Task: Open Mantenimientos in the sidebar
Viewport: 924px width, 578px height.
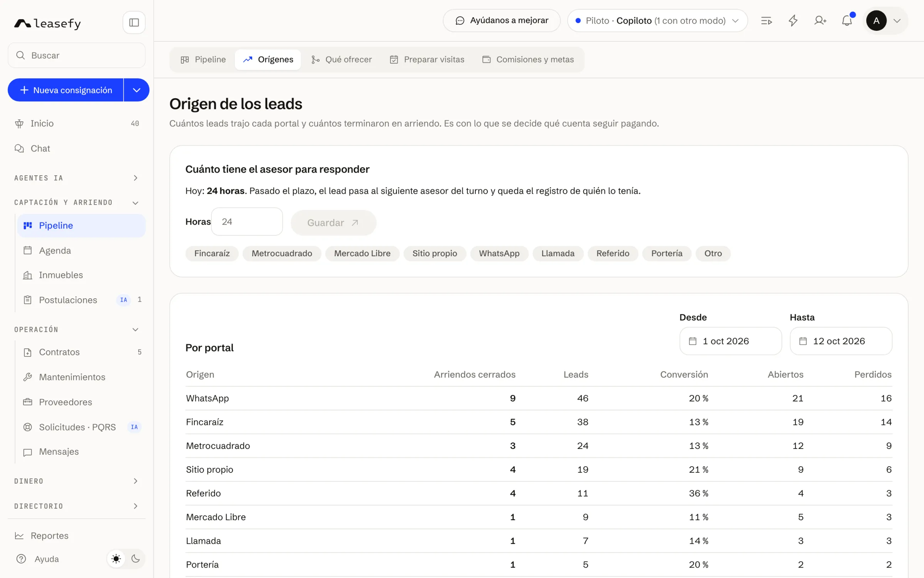Action: [x=81, y=377]
